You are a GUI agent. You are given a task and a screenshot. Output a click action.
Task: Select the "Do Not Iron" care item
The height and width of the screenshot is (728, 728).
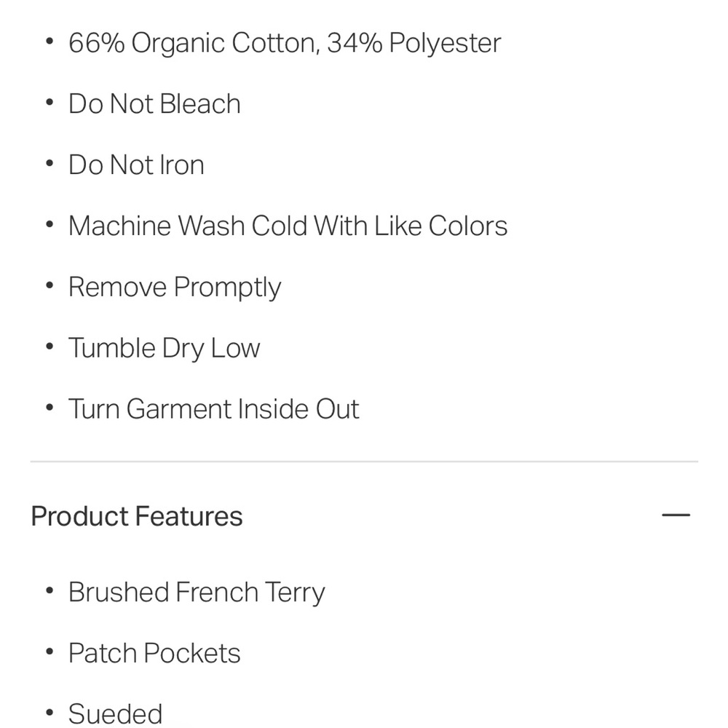point(136,165)
